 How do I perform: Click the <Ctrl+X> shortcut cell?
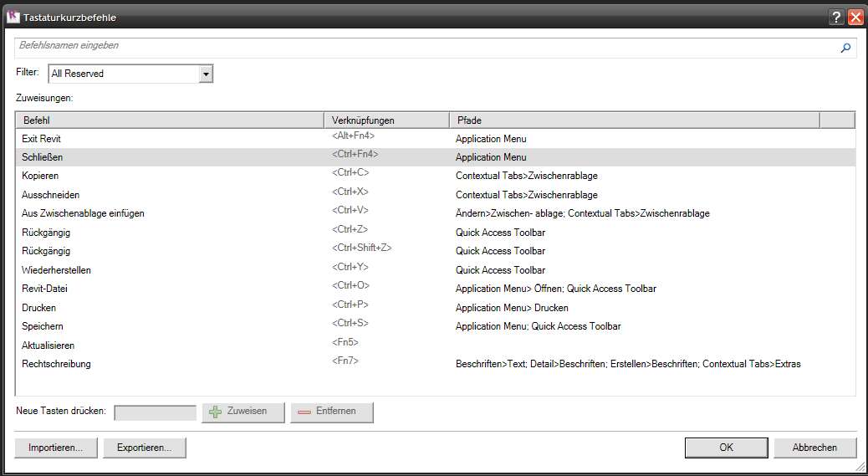click(350, 192)
